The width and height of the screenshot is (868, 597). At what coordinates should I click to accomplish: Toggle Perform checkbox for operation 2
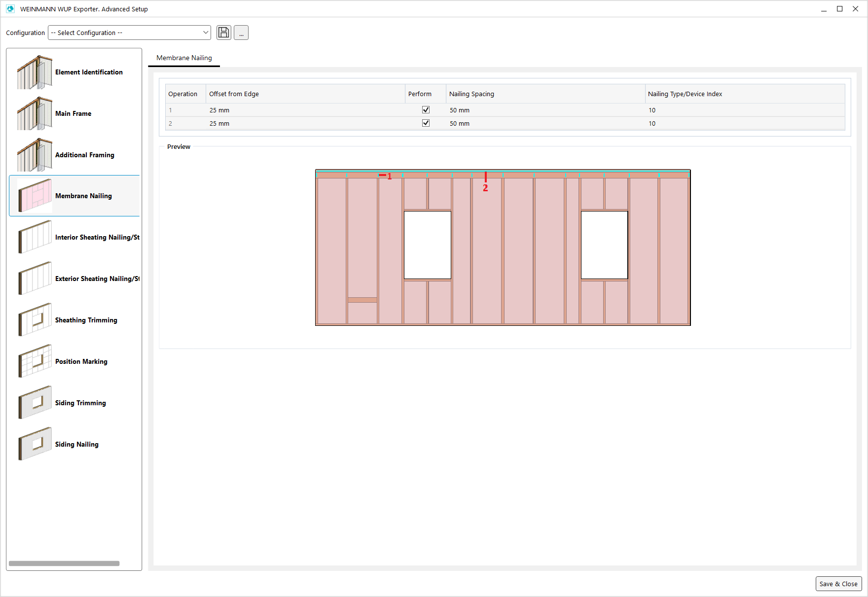coord(426,123)
